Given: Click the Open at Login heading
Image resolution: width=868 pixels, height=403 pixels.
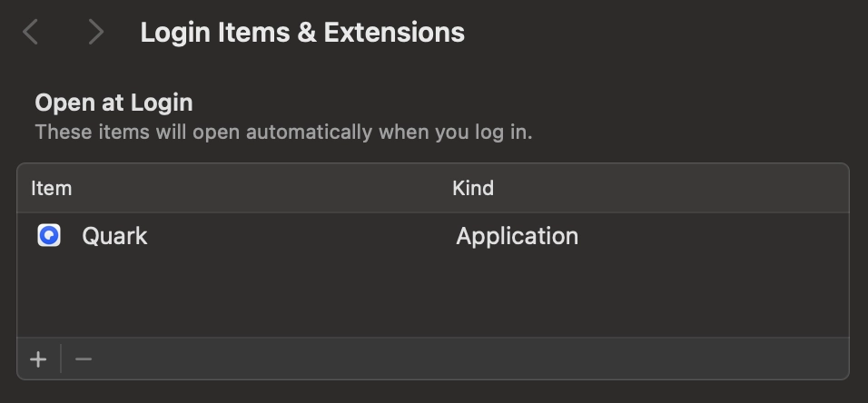Looking at the screenshot, I should point(114,103).
